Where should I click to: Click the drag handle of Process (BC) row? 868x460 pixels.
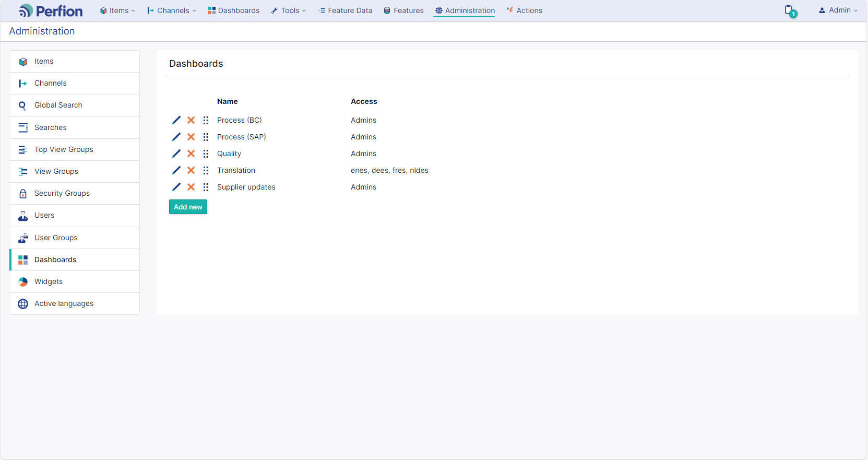206,120
